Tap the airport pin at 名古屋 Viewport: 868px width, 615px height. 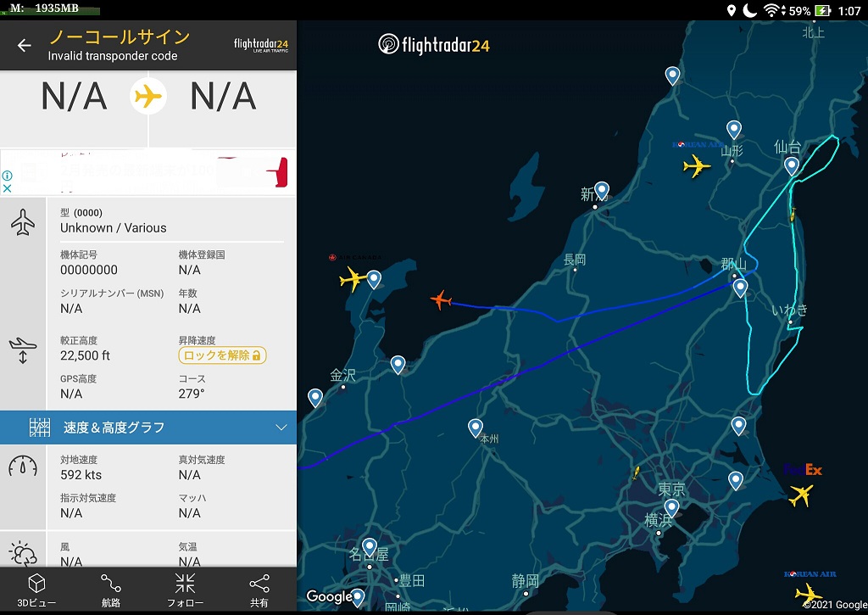pyautogui.click(x=370, y=547)
